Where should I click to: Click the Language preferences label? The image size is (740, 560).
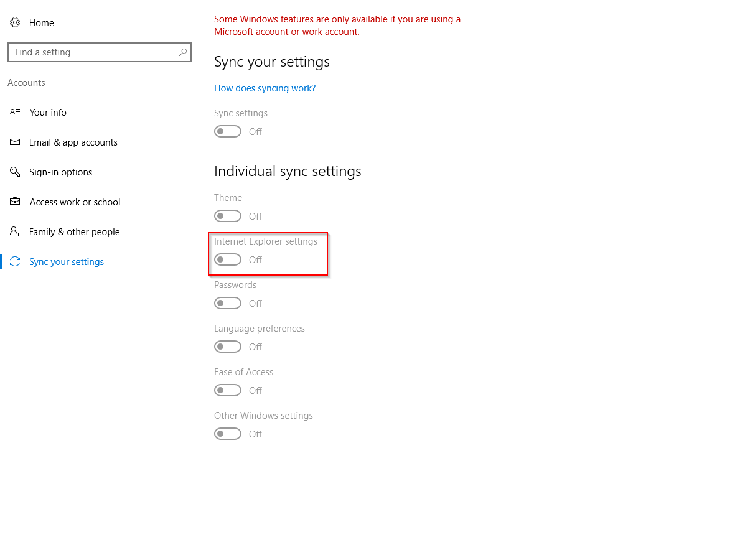point(259,329)
